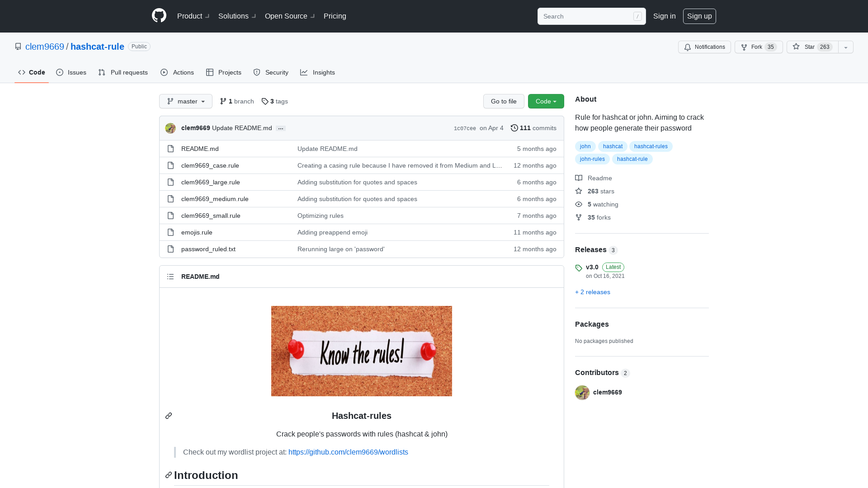Open the master branch dropdown

tap(186, 101)
